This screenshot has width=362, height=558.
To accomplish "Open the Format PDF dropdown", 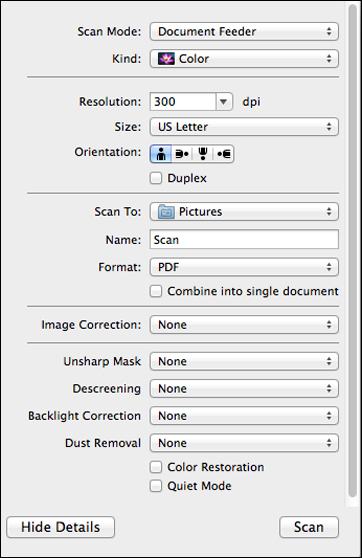I will coord(244,267).
